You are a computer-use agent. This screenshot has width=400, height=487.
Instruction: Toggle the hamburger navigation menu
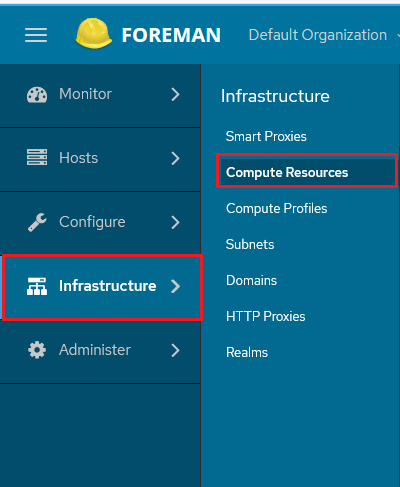point(36,35)
